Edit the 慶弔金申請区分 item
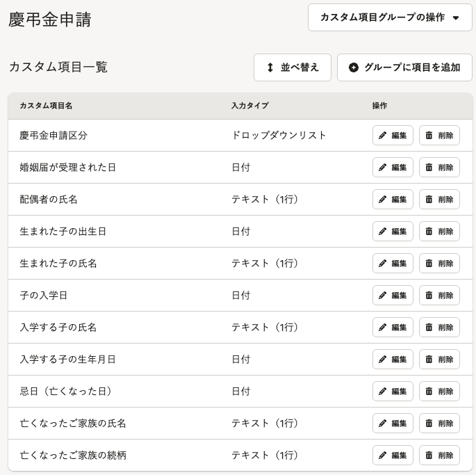Viewport: 476px width, 475px height. coord(393,135)
